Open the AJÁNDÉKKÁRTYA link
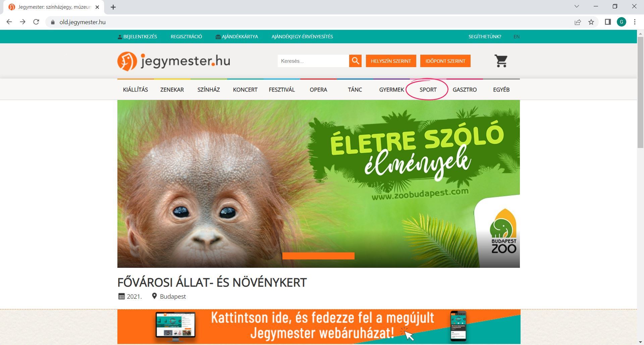 point(237,37)
